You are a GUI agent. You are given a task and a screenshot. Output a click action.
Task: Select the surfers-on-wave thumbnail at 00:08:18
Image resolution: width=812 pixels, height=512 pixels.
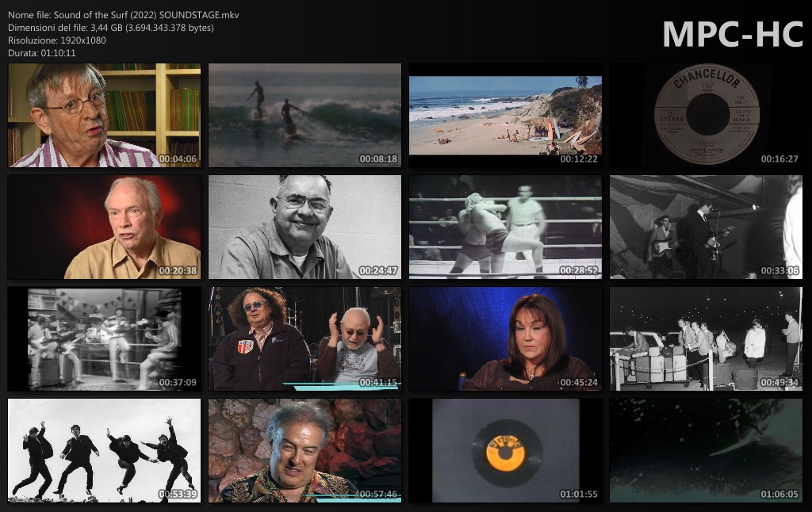(x=304, y=116)
